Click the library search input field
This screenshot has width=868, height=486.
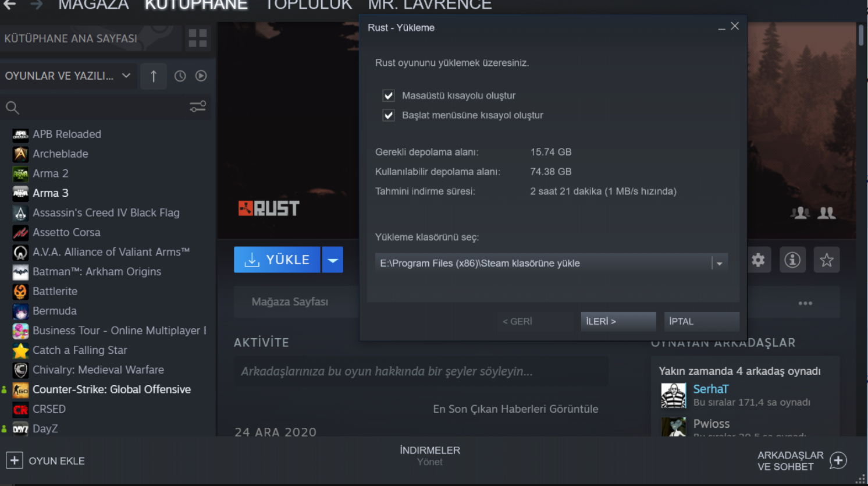point(105,108)
